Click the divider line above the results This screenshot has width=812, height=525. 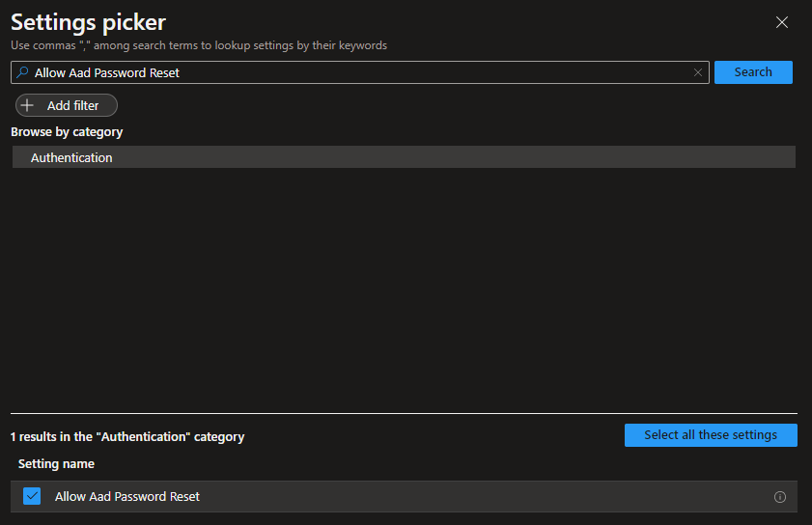coord(404,413)
